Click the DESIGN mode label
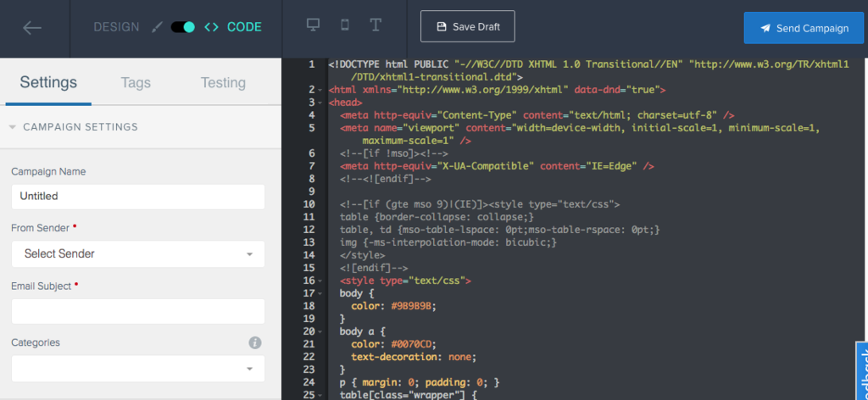This screenshot has width=868, height=400. point(116,27)
